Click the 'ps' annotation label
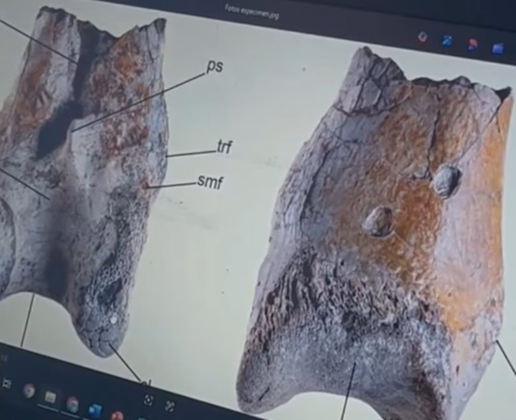This screenshot has height=420, width=516. coord(214,67)
